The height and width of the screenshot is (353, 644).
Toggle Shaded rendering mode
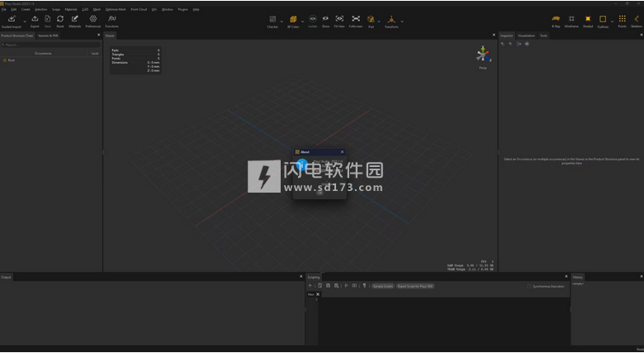pos(588,18)
